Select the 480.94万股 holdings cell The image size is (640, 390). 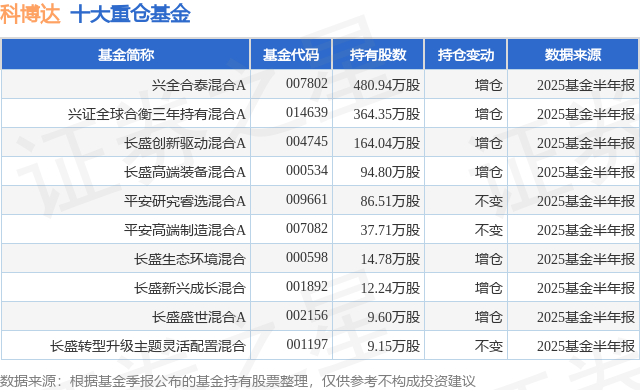[x=387, y=85]
